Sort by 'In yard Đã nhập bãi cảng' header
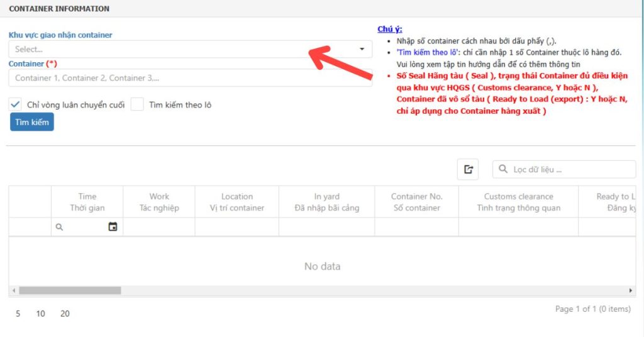 coord(327,202)
